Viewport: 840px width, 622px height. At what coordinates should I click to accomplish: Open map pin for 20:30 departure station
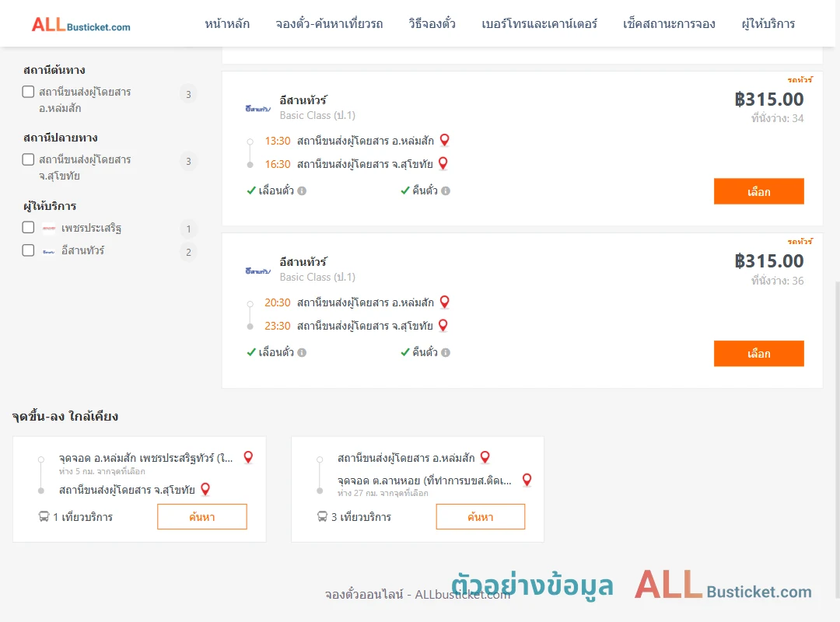coord(444,302)
